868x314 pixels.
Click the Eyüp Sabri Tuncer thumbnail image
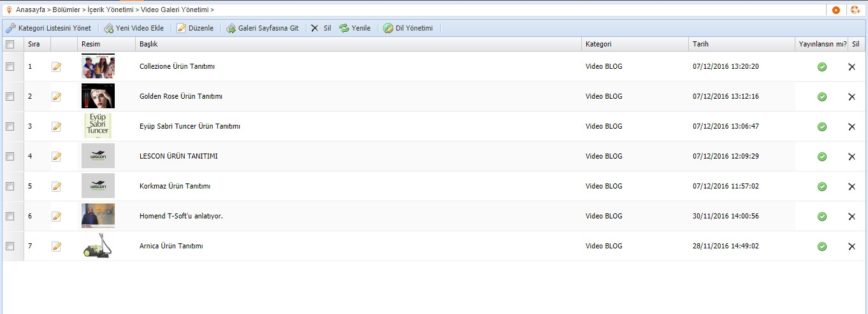pos(98,126)
